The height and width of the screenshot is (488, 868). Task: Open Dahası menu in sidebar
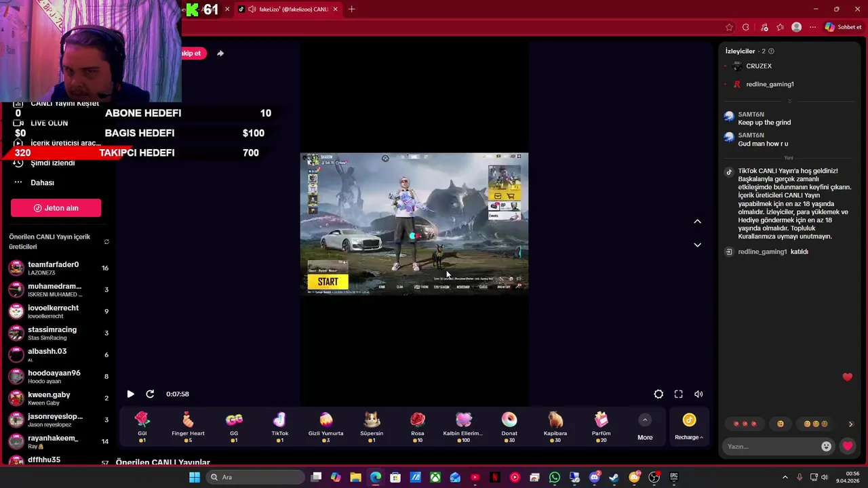coord(42,183)
